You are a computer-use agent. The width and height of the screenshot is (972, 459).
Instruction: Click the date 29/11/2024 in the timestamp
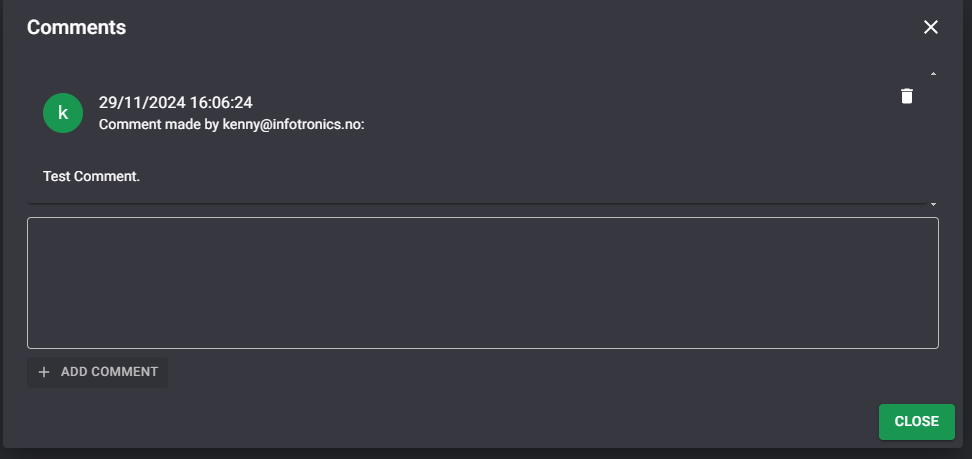(x=140, y=102)
